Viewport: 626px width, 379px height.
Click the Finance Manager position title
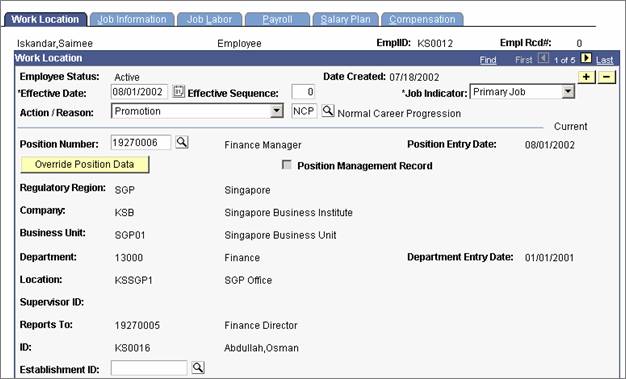pos(263,145)
